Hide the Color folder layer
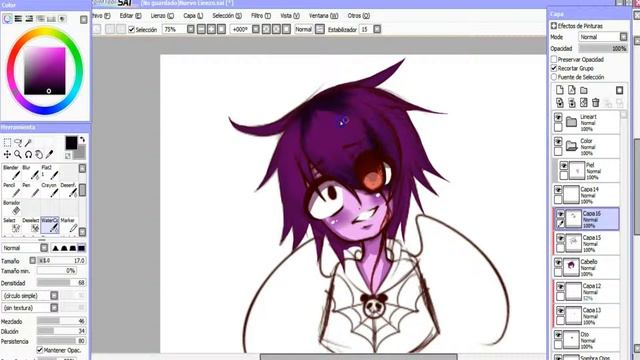Viewport: 640px width, 360px height. click(x=558, y=142)
